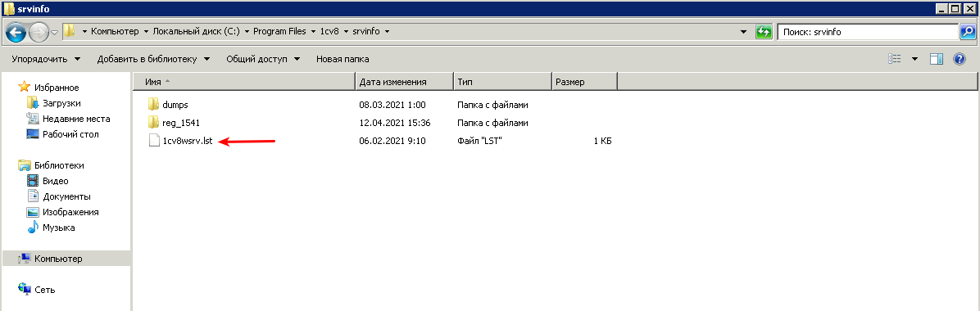The image size is (980, 311).
Task: Click the Библиотеки icon
Action: 25,165
